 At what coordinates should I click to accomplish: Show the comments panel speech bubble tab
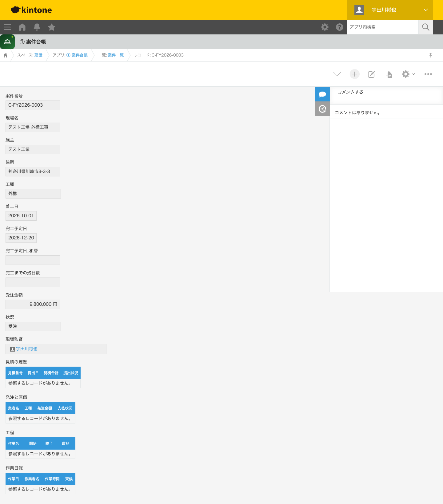(322, 94)
